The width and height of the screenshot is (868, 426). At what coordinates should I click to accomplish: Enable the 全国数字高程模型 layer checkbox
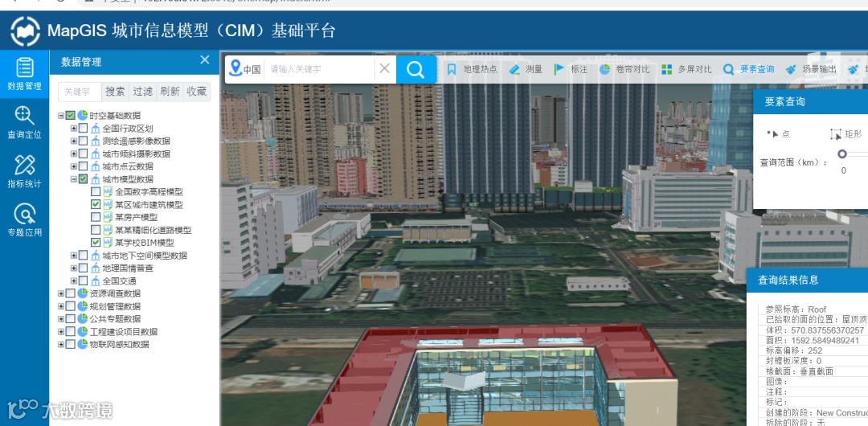click(96, 191)
